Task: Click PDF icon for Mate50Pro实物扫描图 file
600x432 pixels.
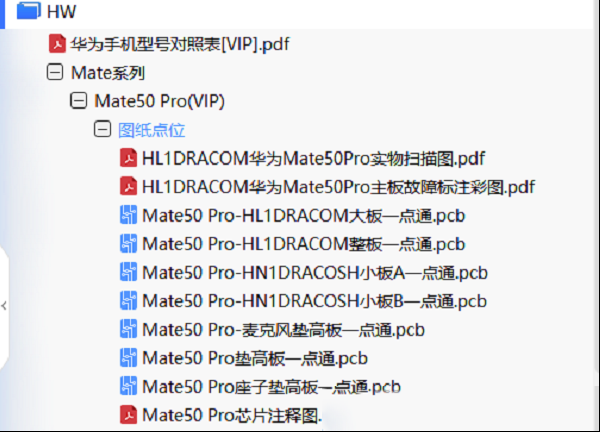Action: pos(128,158)
